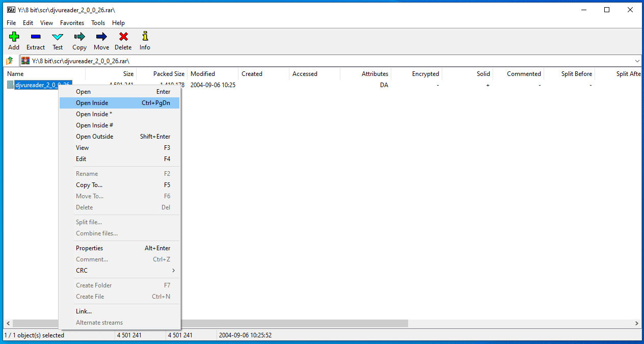Screen dimensions: 644x344
Task: Open the Tools menu
Action: click(x=98, y=23)
